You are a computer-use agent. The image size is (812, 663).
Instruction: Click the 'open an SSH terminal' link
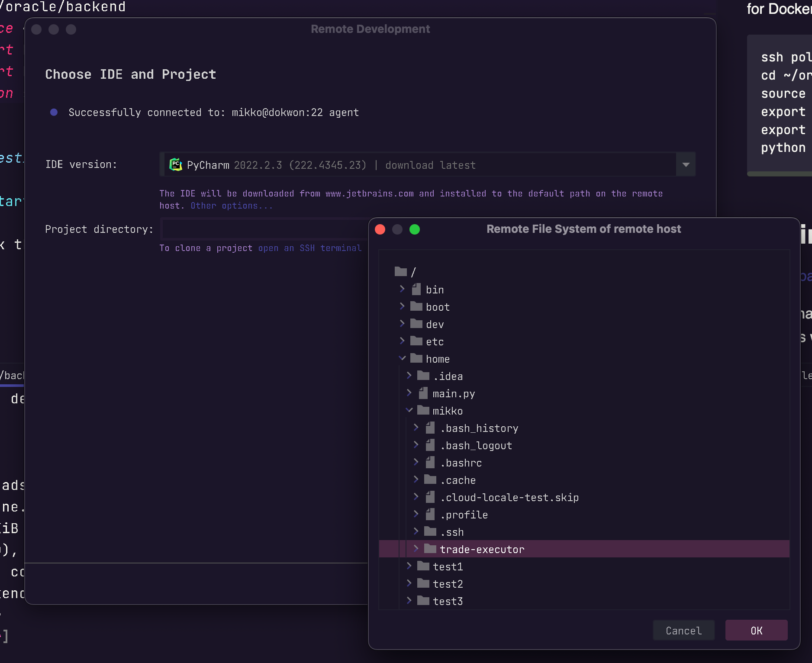click(x=309, y=248)
